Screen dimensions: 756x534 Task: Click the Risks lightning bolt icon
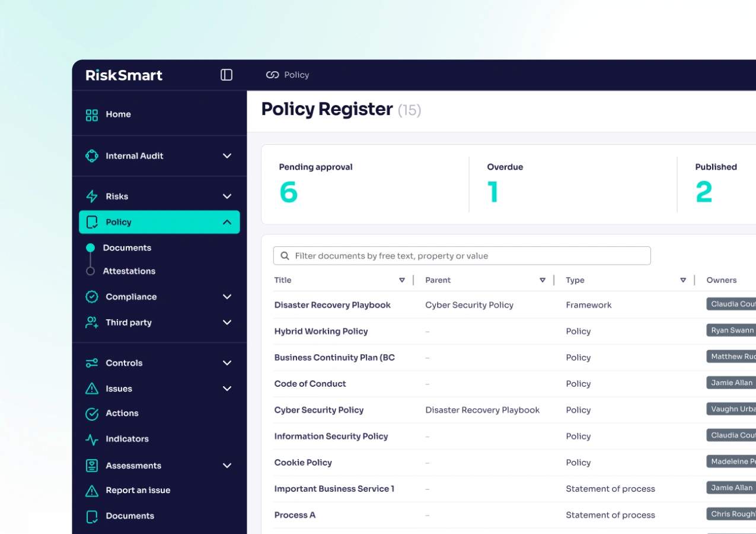[x=92, y=196]
